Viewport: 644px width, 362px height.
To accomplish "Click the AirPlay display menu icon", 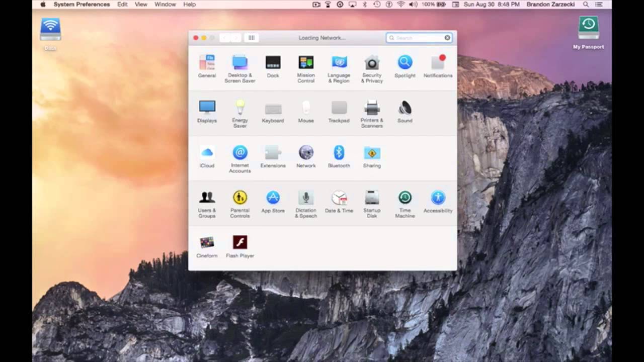I will 352,4.
